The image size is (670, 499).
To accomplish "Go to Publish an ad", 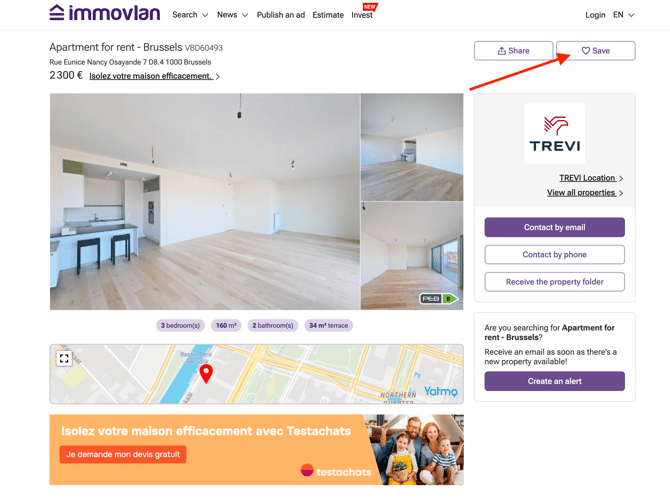I will pos(281,15).
